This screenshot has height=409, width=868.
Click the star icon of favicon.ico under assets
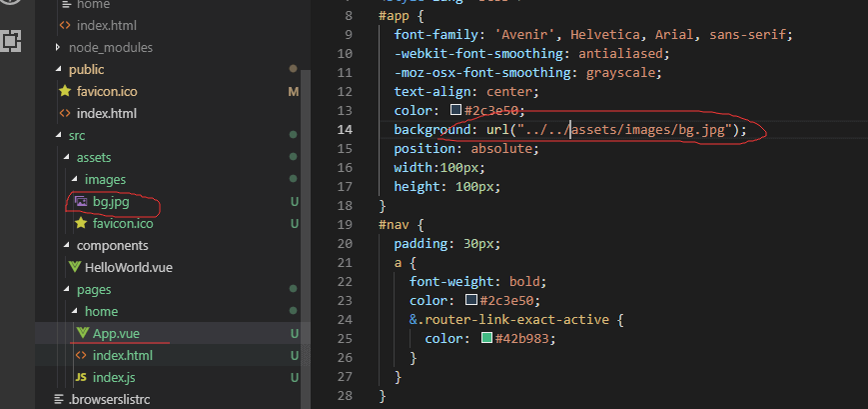(x=82, y=223)
